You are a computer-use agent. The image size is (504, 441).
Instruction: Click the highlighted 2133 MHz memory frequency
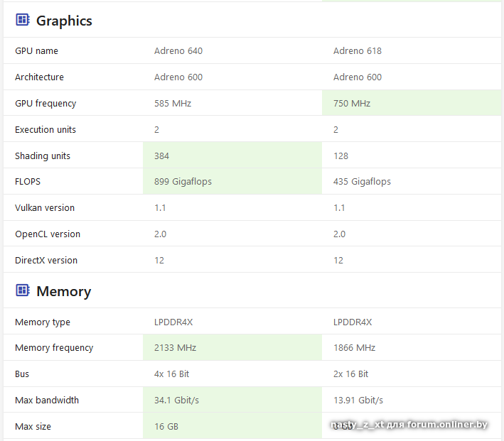[175, 348]
